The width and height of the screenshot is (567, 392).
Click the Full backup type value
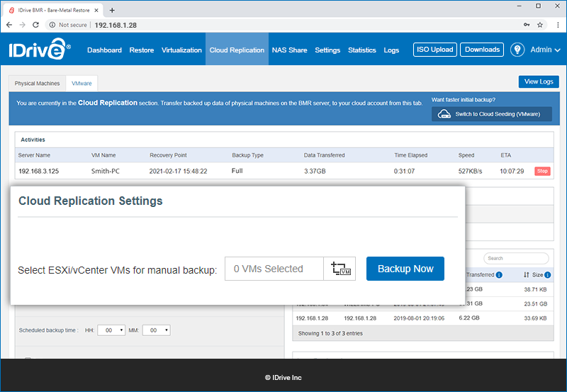pos(237,171)
